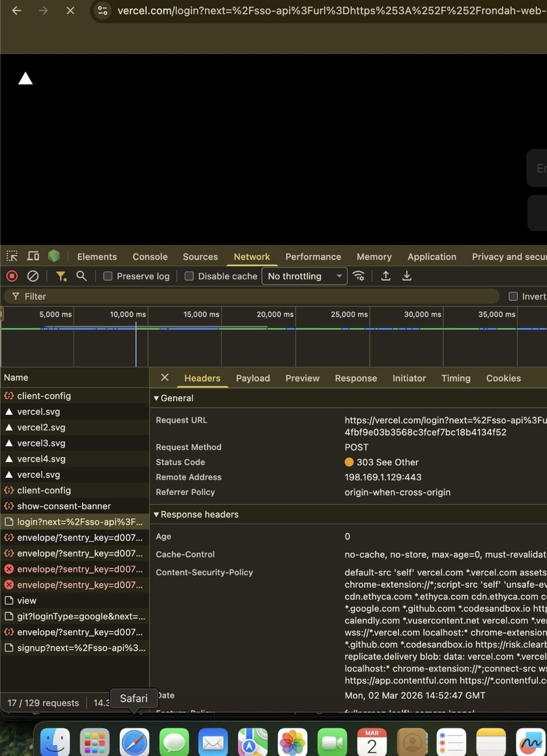Open the Initiator tab of request
Image resolution: width=547 pixels, height=756 pixels.
click(409, 378)
